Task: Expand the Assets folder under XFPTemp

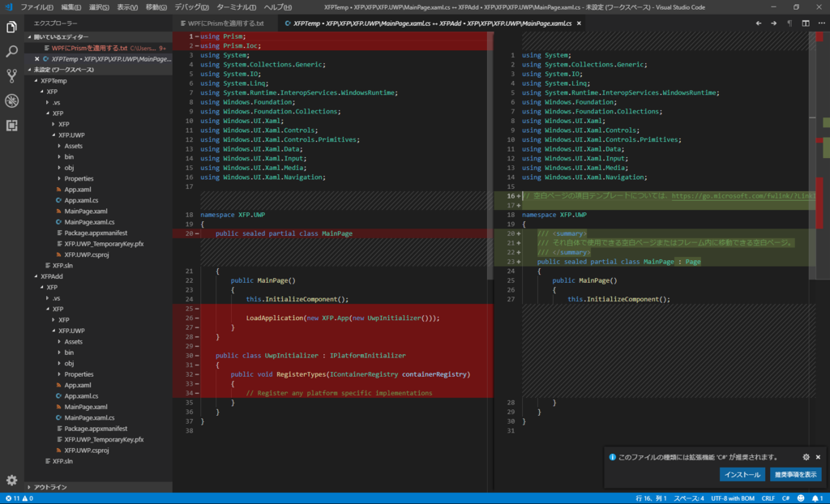Action: pos(73,146)
